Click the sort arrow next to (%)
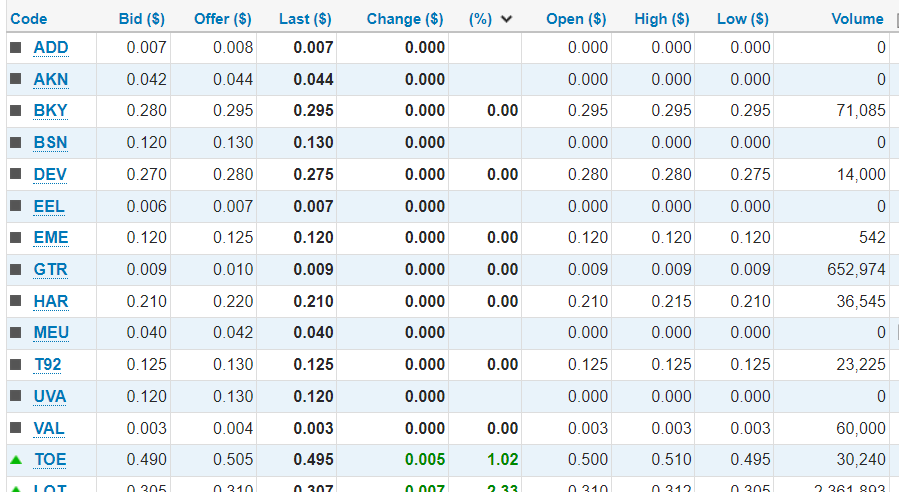The width and height of the screenshot is (899, 492). click(x=506, y=19)
